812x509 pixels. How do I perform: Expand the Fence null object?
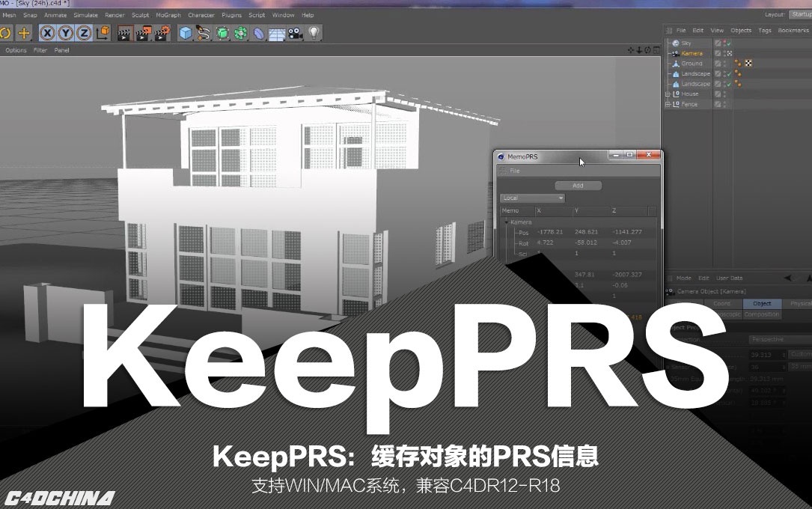point(668,104)
